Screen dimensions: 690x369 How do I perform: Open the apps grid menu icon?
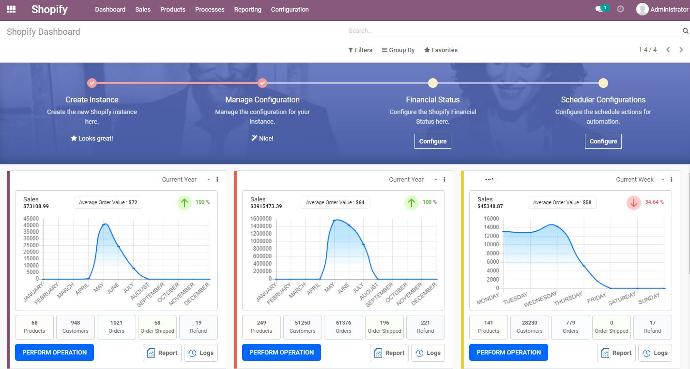11,9
